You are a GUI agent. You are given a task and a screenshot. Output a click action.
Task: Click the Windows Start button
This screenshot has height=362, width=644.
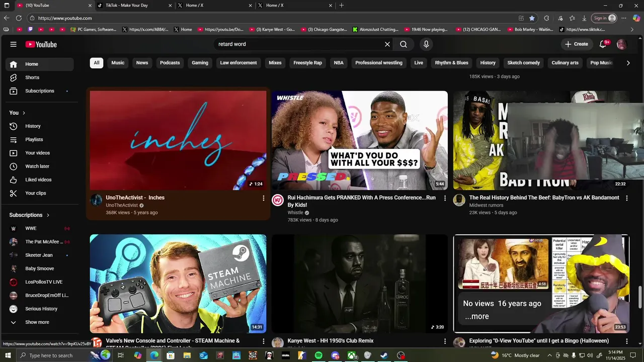(9, 355)
